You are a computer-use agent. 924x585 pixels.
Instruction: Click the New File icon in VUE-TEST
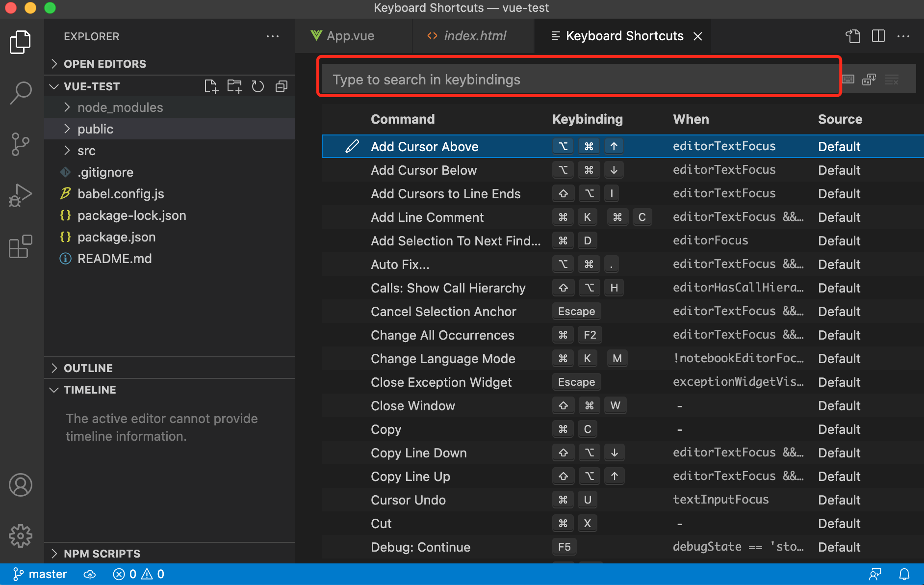click(x=211, y=86)
